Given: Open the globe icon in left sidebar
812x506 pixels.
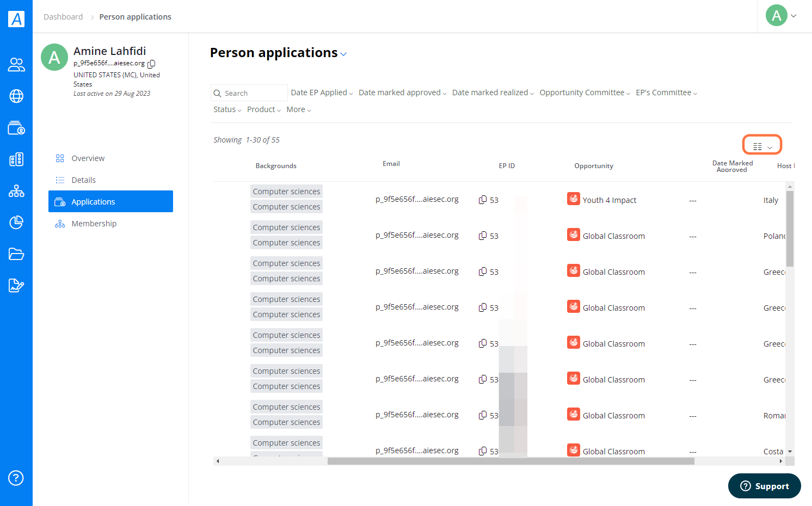Looking at the screenshot, I should click(16, 96).
